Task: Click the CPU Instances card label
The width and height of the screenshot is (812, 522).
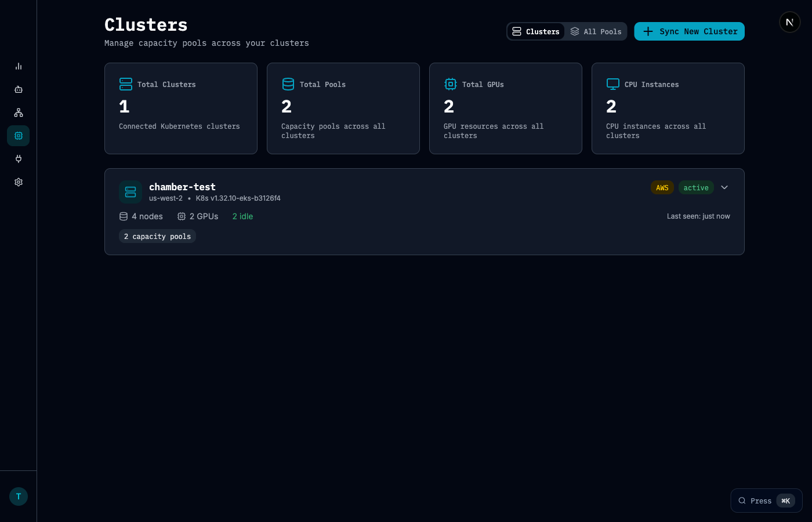Action: pyautogui.click(x=651, y=85)
